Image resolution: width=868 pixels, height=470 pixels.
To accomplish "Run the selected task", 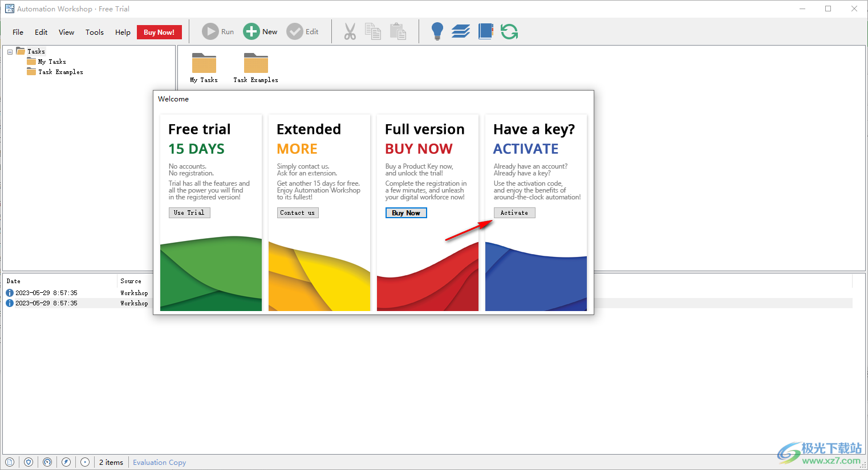I will 218,32.
